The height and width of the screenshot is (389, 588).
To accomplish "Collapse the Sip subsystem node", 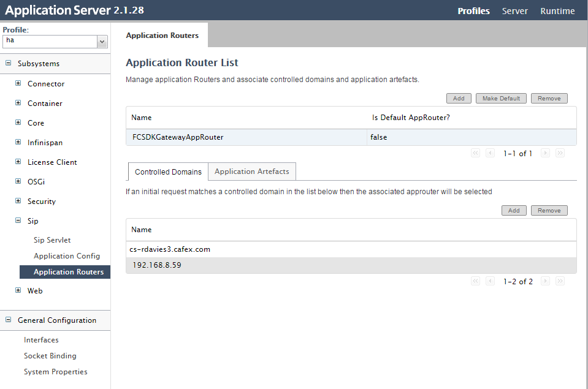I will [x=18, y=221].
